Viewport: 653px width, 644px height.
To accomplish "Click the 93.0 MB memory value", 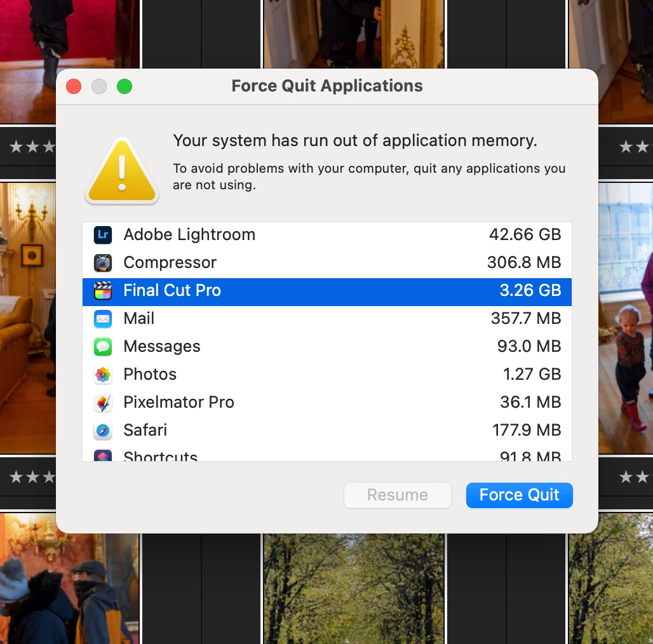I will pyautogui.click(x=529, y=346).
